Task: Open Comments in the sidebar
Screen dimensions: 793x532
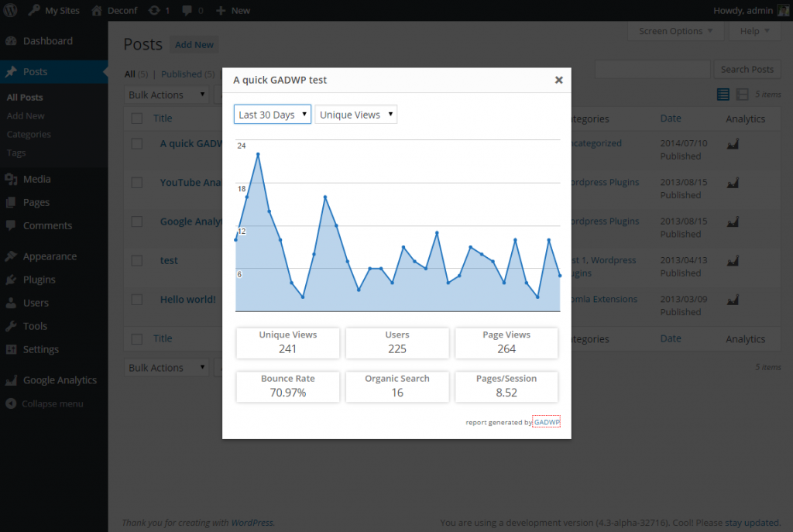Action: (47, 225)
